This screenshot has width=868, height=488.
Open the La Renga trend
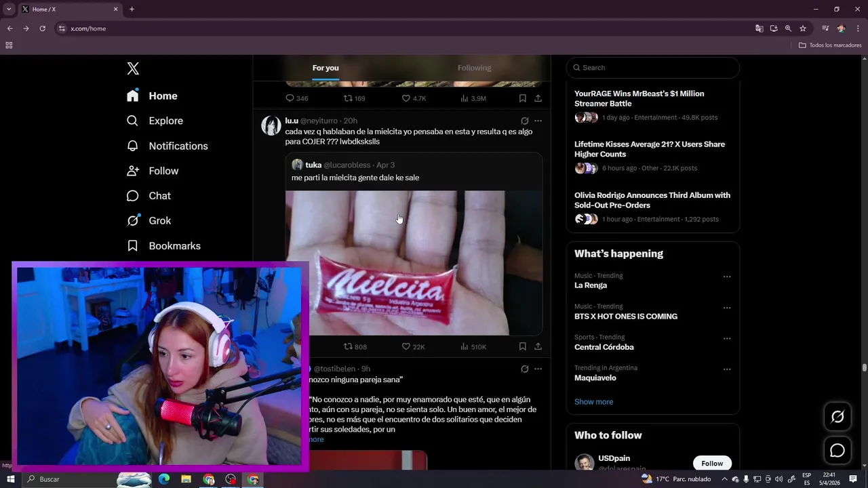click(x=591, y=285)
